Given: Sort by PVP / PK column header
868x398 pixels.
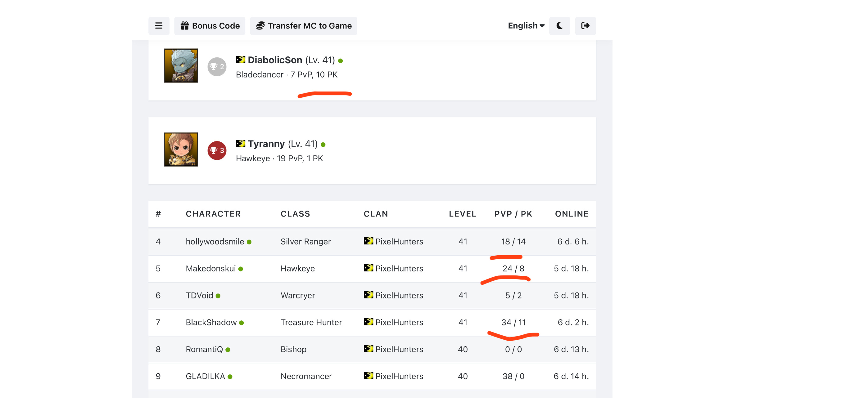Looking at the screenshot, I should pos(513,214).
